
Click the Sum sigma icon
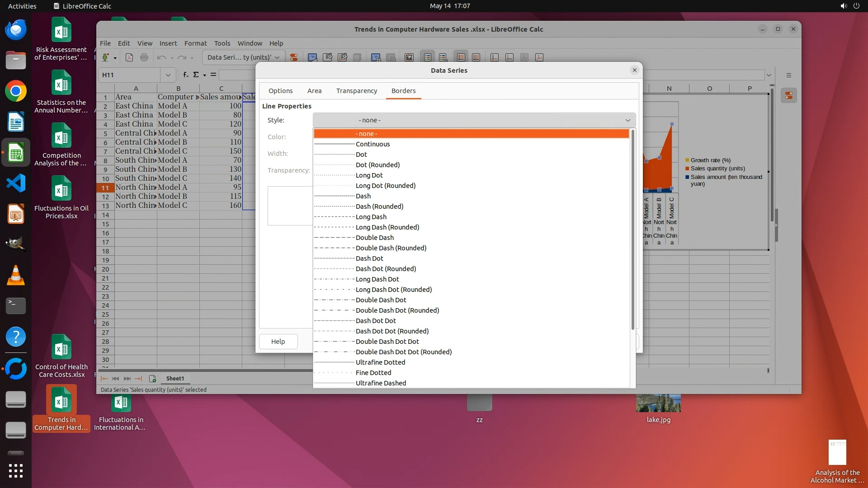[x=196, y=75]
